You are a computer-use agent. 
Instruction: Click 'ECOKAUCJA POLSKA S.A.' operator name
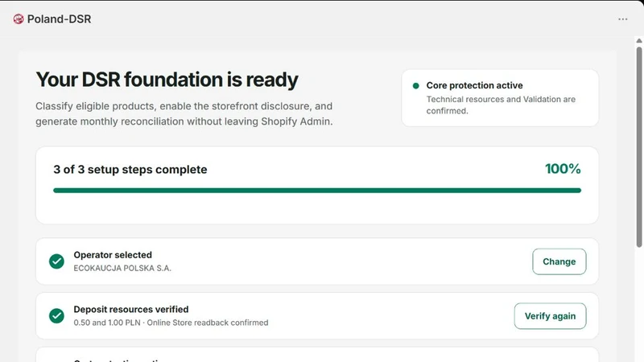click(x=122, y=268)
